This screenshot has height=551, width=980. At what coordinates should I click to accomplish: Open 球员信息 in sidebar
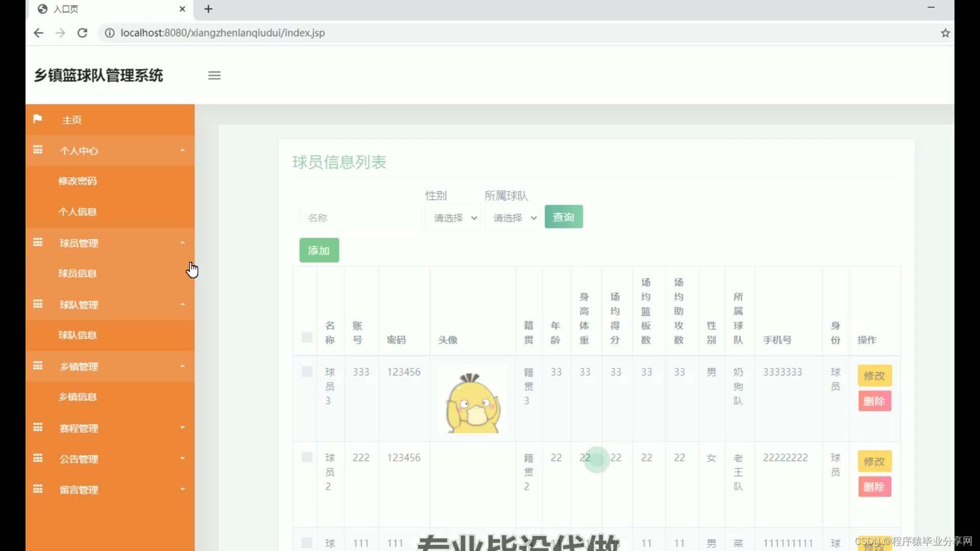(78, 273)
